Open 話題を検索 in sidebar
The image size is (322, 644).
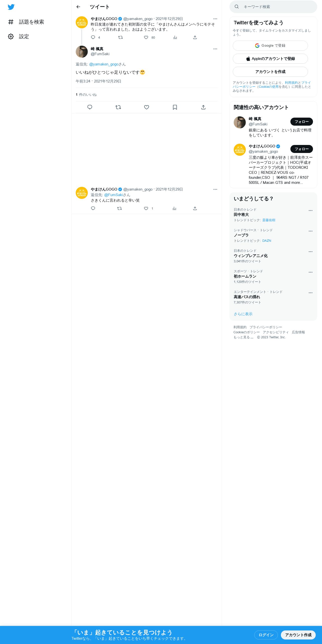pos(26,22)
